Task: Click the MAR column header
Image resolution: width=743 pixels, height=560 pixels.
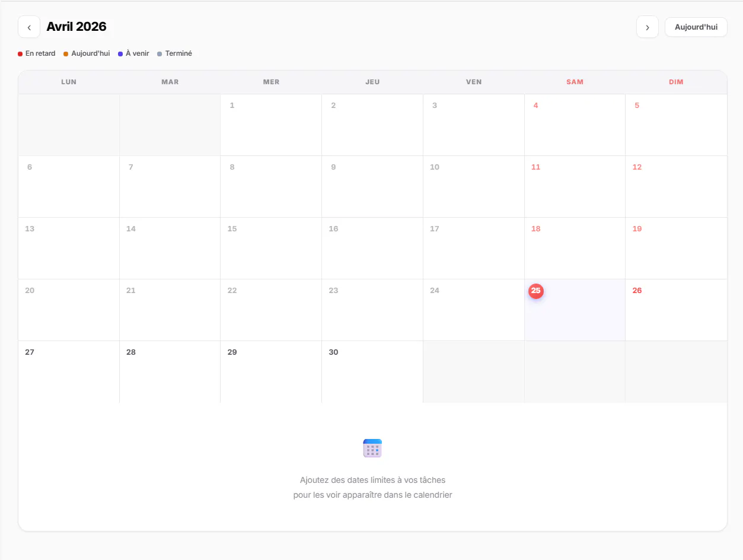Action: click(x=170, y=82)
